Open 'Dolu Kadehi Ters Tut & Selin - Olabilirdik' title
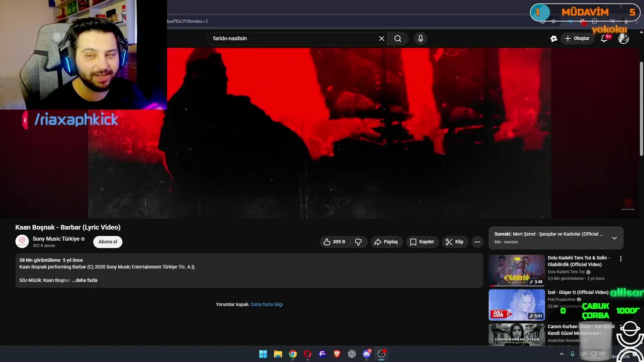This screenshot has height=362, width=644. [x=579, y=261]
